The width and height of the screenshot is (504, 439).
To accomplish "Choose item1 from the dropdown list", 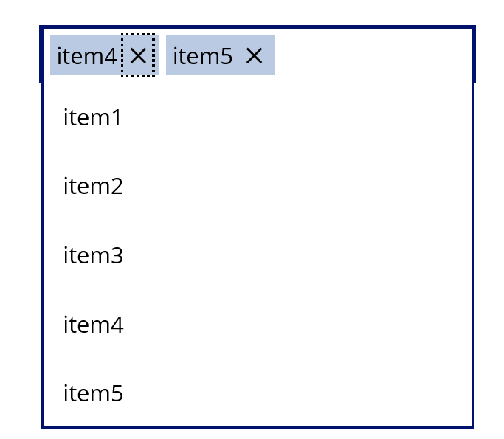I will click(258, 117).
